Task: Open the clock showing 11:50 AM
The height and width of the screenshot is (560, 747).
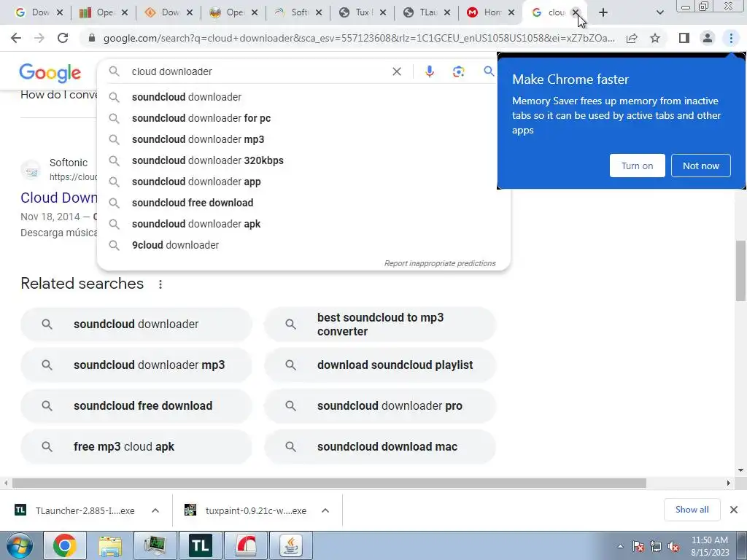Action: point(710,546)
